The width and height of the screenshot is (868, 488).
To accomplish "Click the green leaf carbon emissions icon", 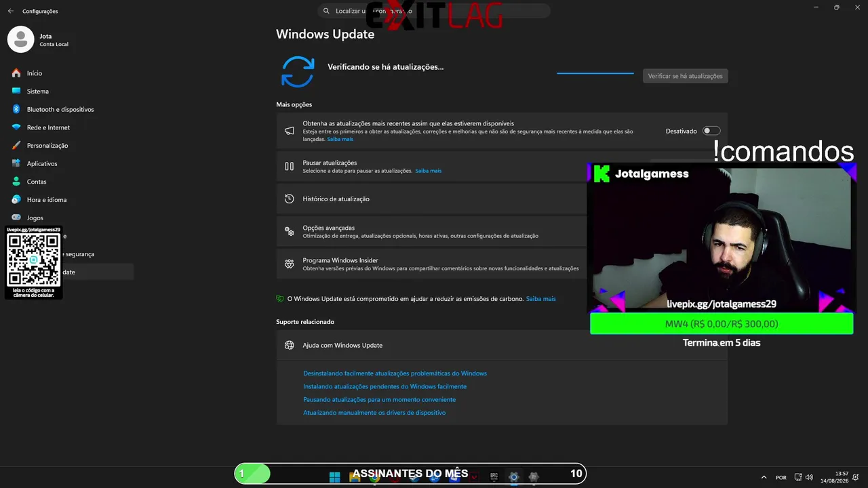I will coord(280,299).
